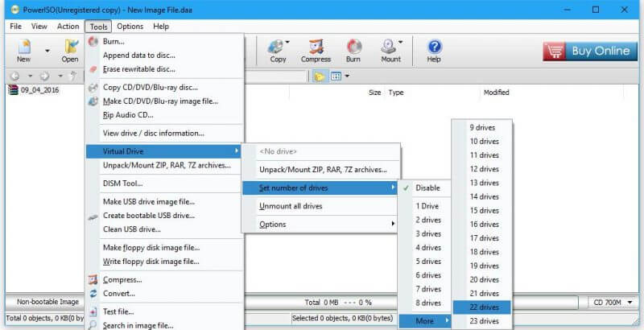The image size is (644, 330).
Task: Click the Open toolbar icon
Action: click(70, 50)
